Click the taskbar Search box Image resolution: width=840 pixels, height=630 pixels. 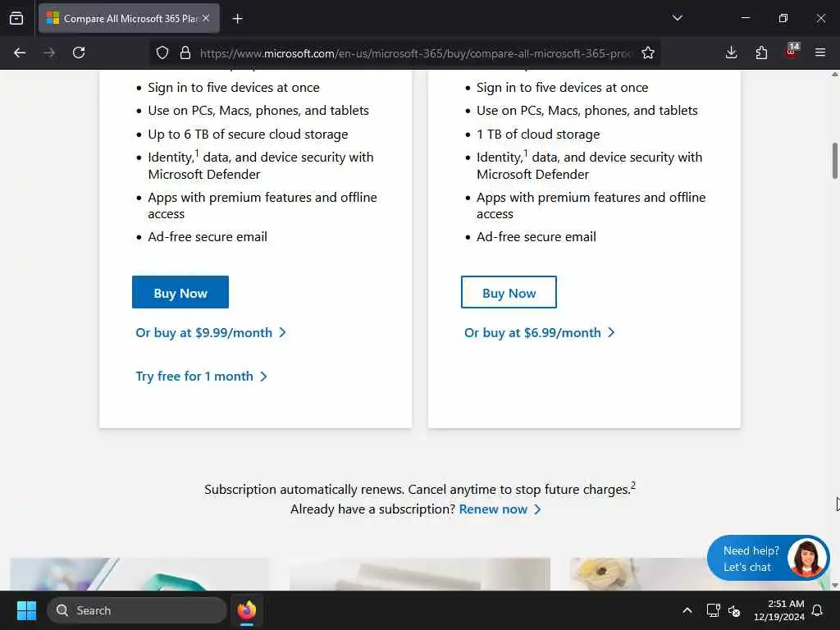137,610
